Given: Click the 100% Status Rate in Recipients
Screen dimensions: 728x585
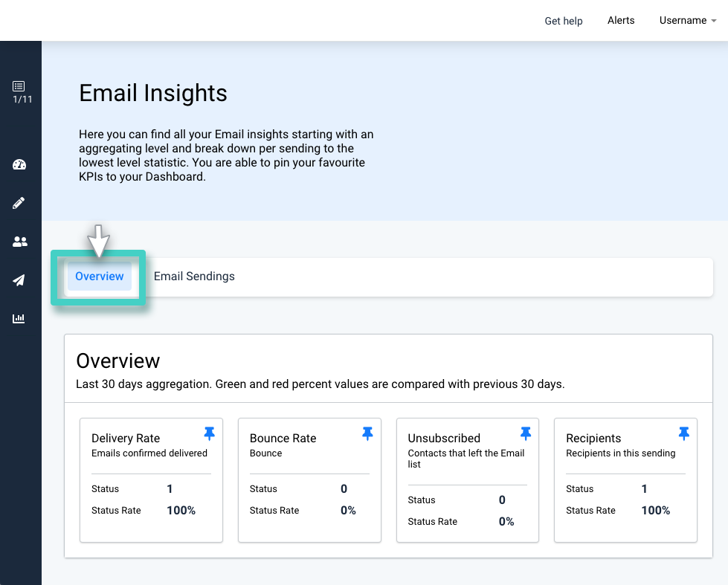Looking at the screenshot, I should [656, 510].
